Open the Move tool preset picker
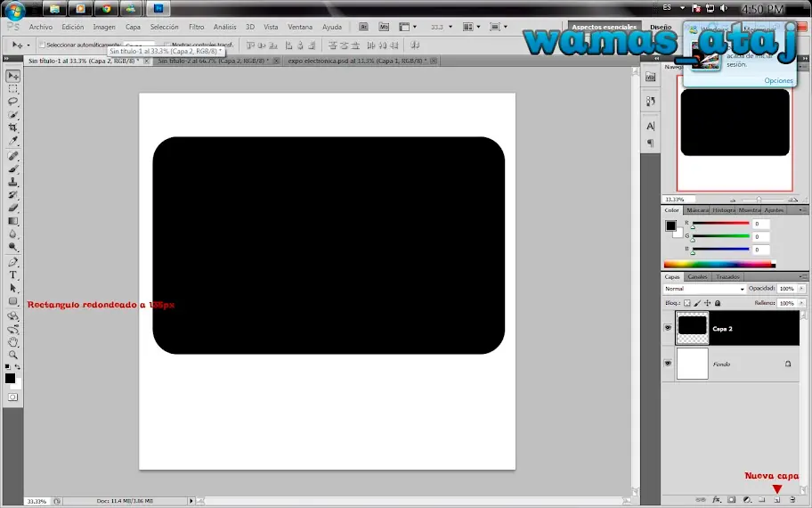The width and height of the screenshot is (812, 508). [x=28, y=45]
